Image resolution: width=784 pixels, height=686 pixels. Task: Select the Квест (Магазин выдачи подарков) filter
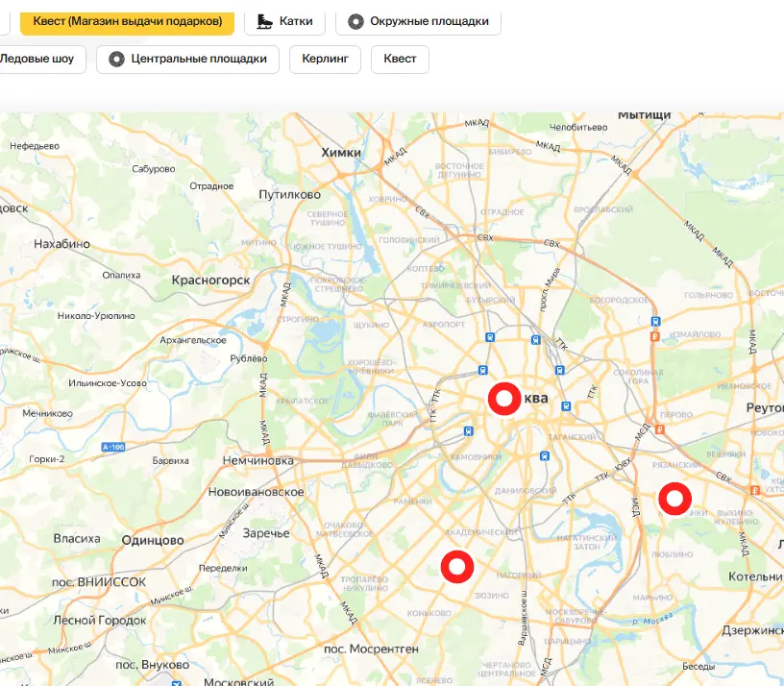(x=127, y=21)
